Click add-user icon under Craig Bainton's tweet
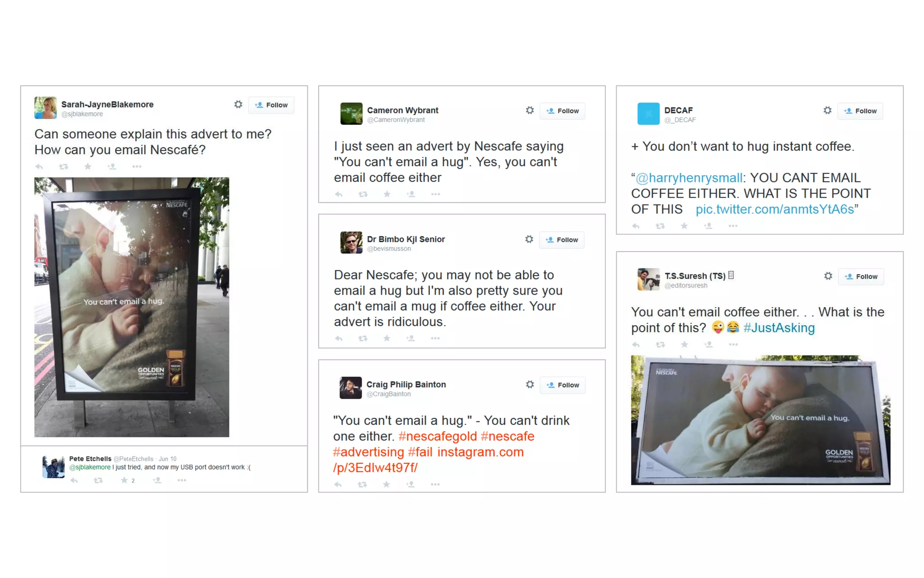The width and height of the screenshot is (924, 578). tap(410, 484)
